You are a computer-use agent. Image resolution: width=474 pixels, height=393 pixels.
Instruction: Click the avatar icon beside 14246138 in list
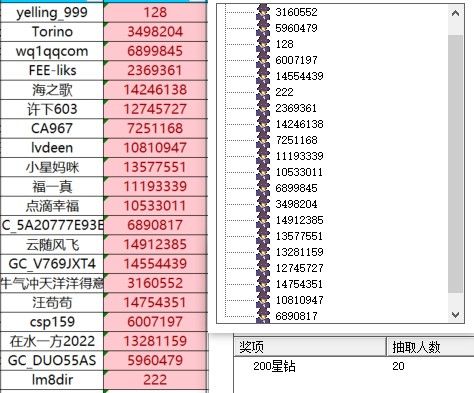point(263,124)
